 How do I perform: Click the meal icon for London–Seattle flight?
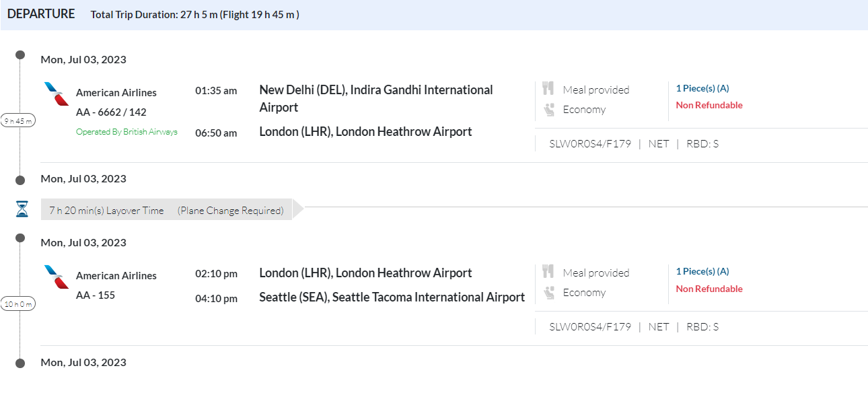click(x=548, y=272)
